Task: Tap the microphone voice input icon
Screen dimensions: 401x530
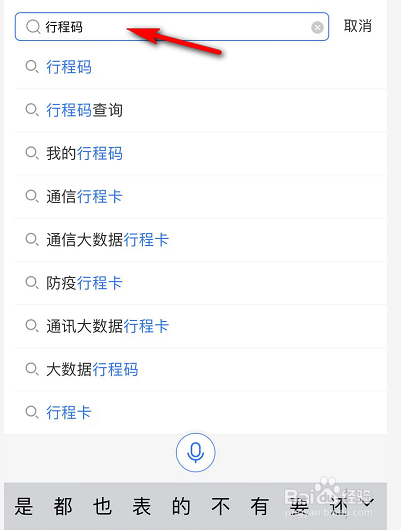Action: pos(195,452)
